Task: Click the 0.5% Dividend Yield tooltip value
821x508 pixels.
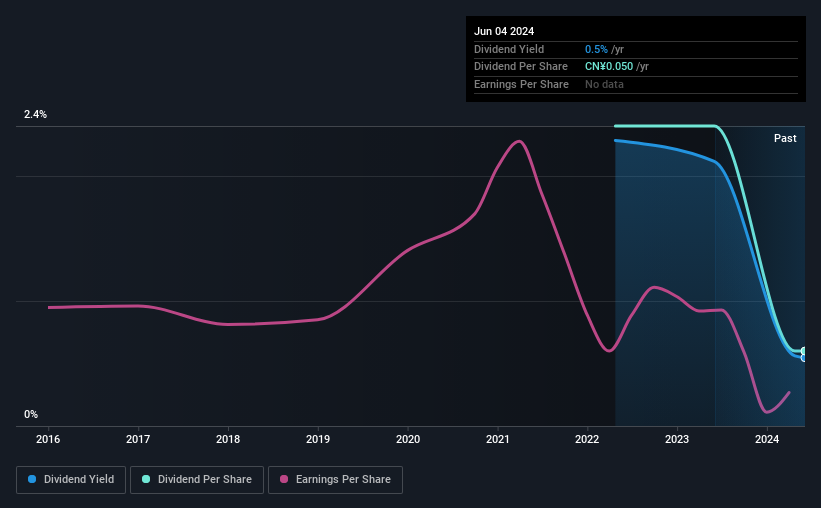Action: tap(596, 49)
